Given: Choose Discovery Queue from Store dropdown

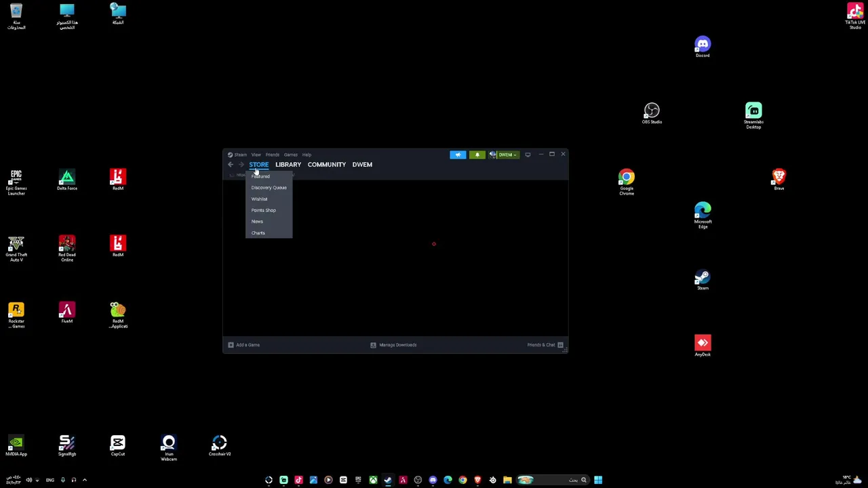Looking at the screenshot, I should click(x=269, y=188).
